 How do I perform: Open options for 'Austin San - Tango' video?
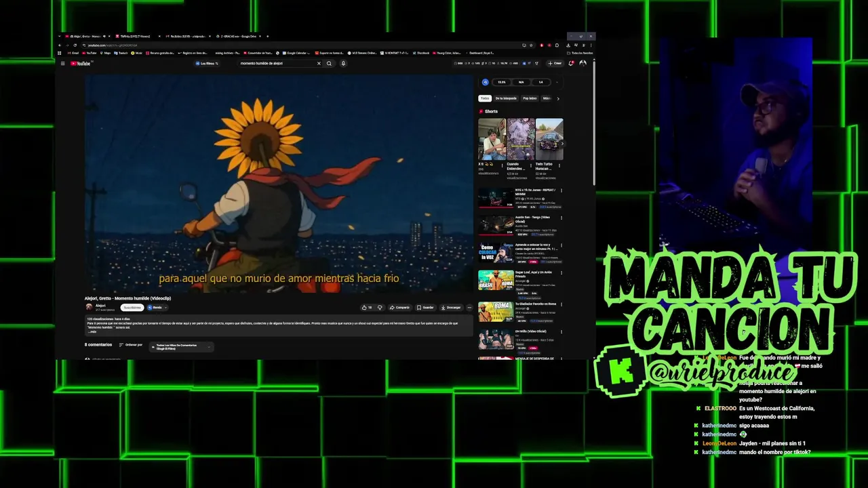point(561,218)
